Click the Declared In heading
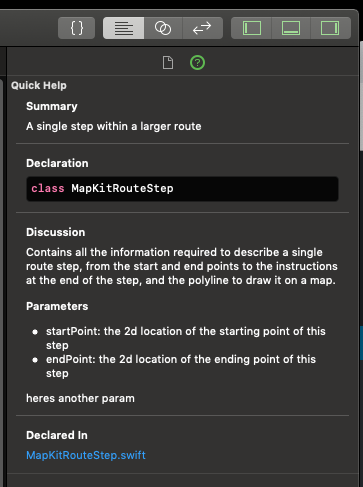363x487 pixels. coord(57,435)
